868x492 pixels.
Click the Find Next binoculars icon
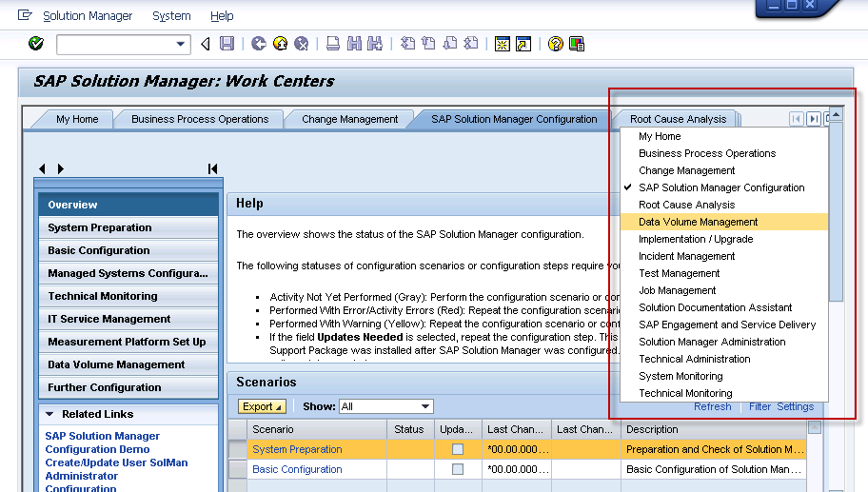(375, 43)
